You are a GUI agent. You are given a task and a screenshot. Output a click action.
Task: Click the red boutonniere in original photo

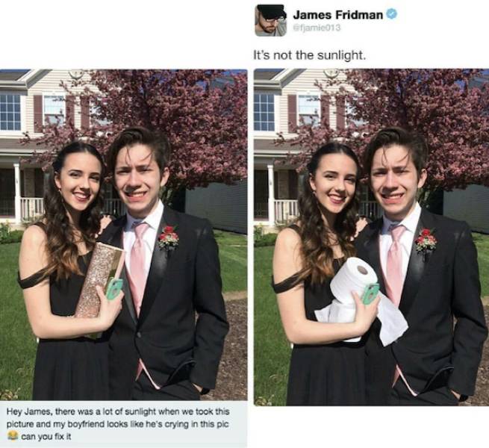coord(169,237)
